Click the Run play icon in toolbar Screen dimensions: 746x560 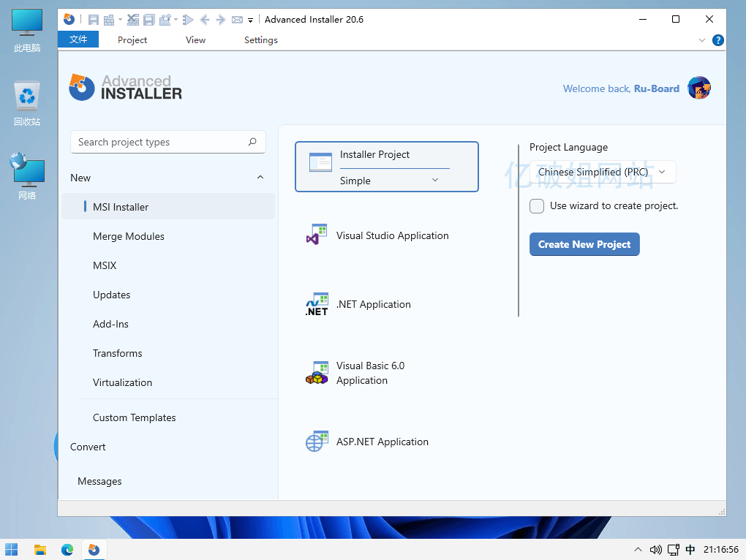point(188,20)
